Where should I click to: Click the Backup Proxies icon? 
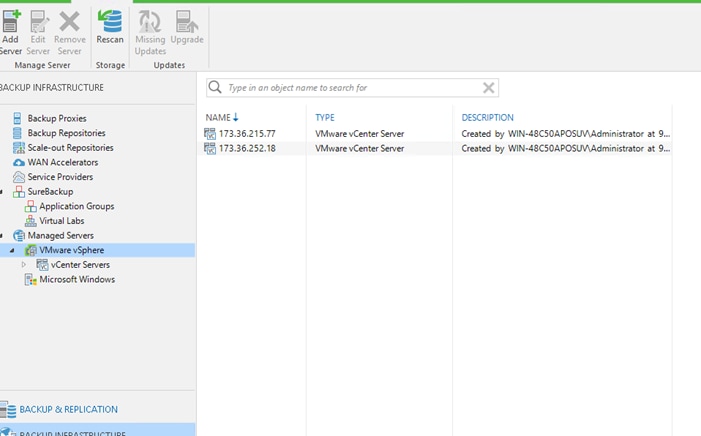(x=17, y=119)
